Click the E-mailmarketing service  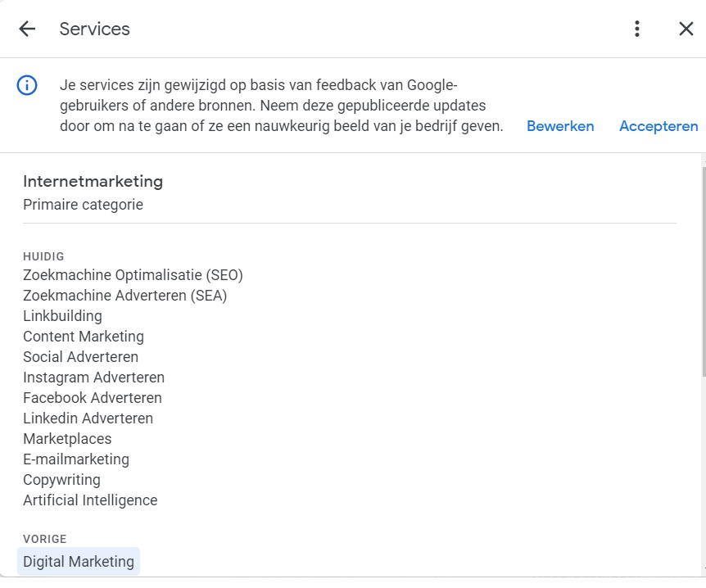76,459
